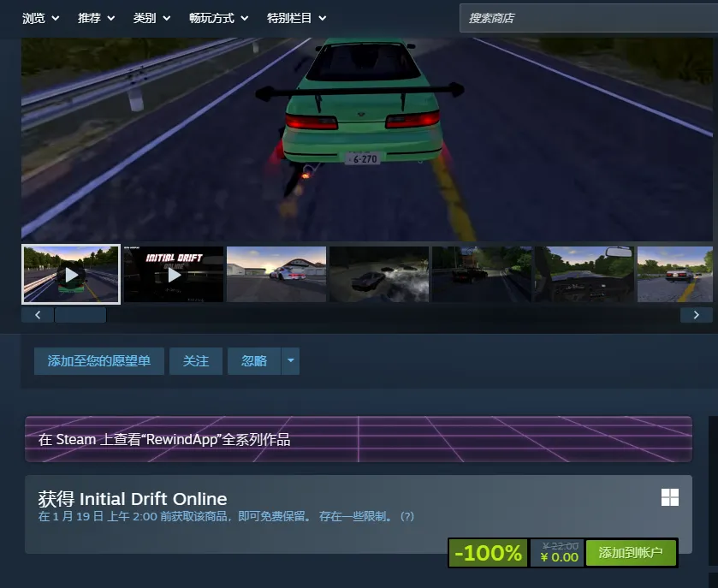The image size is (718, 588).
Task: Open the 特别栏目 menu
Action: [x=296, y=18]
